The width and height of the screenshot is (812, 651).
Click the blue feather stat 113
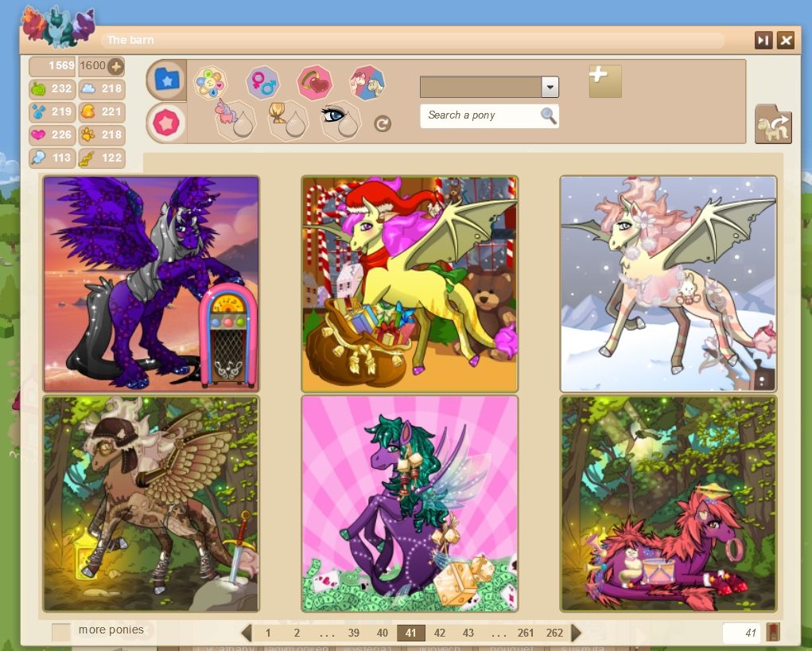pos(52,158)
